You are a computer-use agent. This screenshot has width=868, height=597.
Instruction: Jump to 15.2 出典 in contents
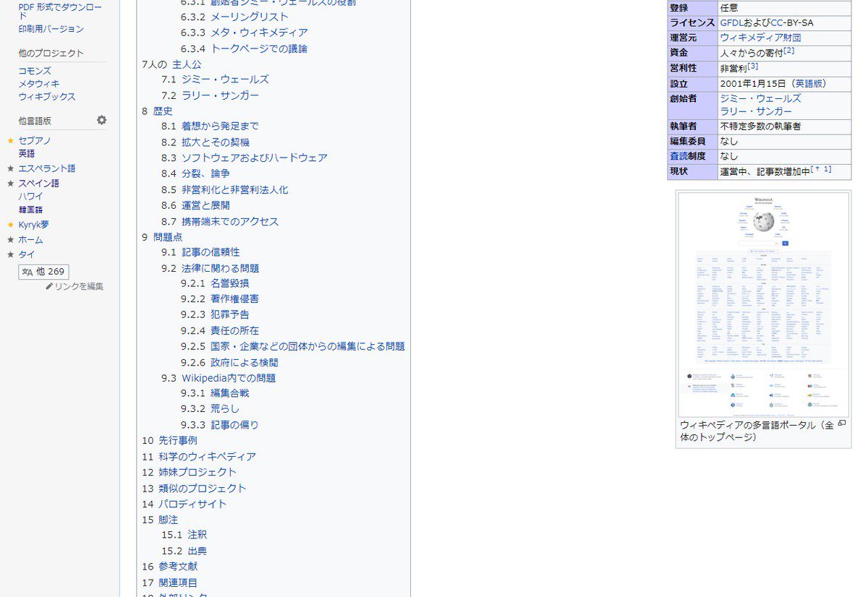pyautogui.click(x=184, y=551)
